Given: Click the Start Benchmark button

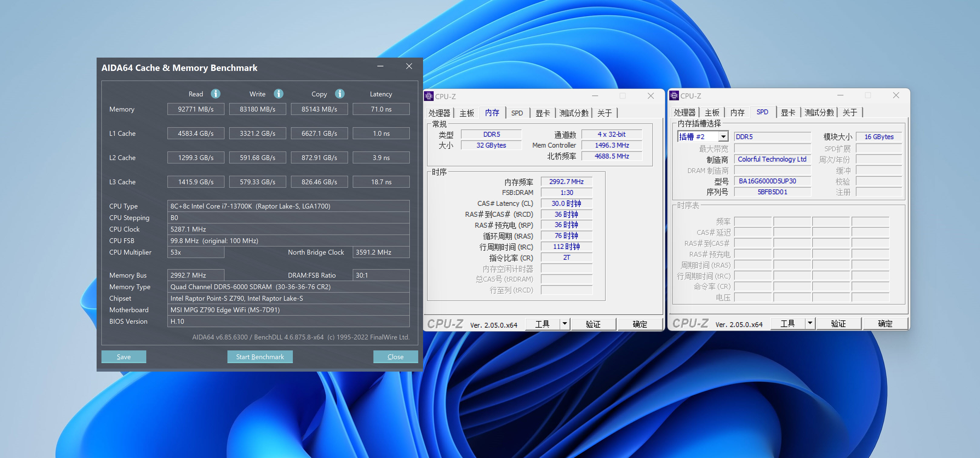Looking at the screenshot, I should (x=260, y=357).
